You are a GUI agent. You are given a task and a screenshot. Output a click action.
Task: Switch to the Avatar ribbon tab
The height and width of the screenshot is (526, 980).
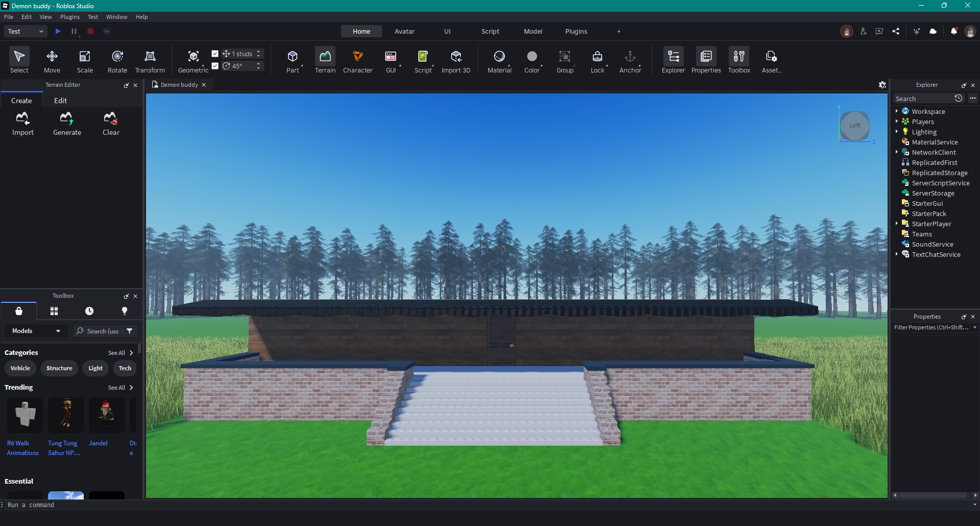coord(404,31)
